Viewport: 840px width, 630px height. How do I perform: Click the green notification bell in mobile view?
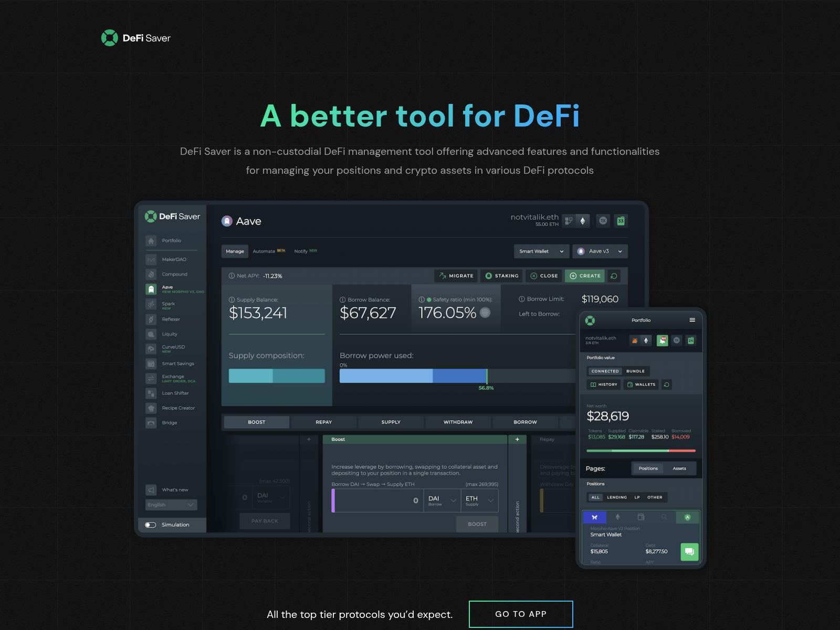(663, 341)
